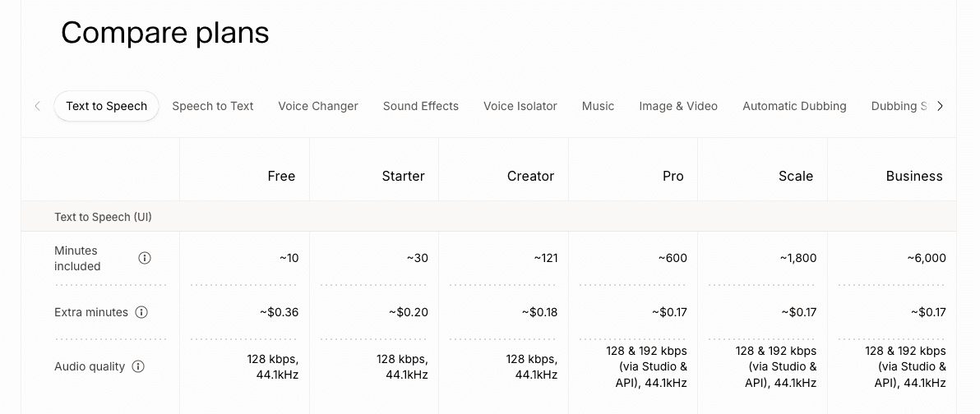The width and height of the screenshot is (980, 414).
Task: Go to the Image & Video tab
Action: [678, 106]
